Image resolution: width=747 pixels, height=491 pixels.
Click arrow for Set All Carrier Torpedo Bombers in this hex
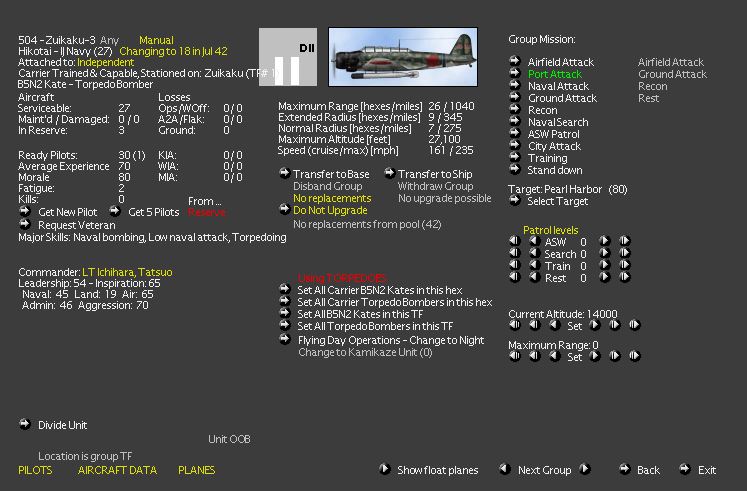(284, 301)
